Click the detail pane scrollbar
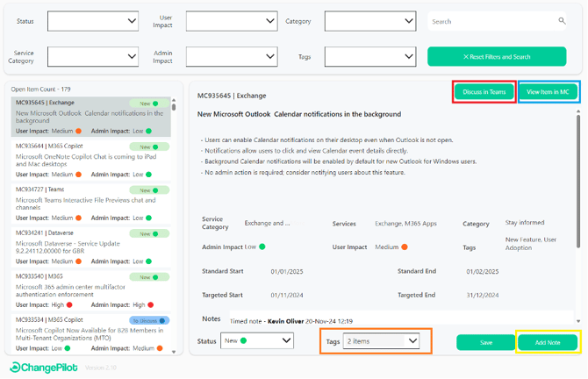This screenshot has width=588, height=379. coord(578,182)
